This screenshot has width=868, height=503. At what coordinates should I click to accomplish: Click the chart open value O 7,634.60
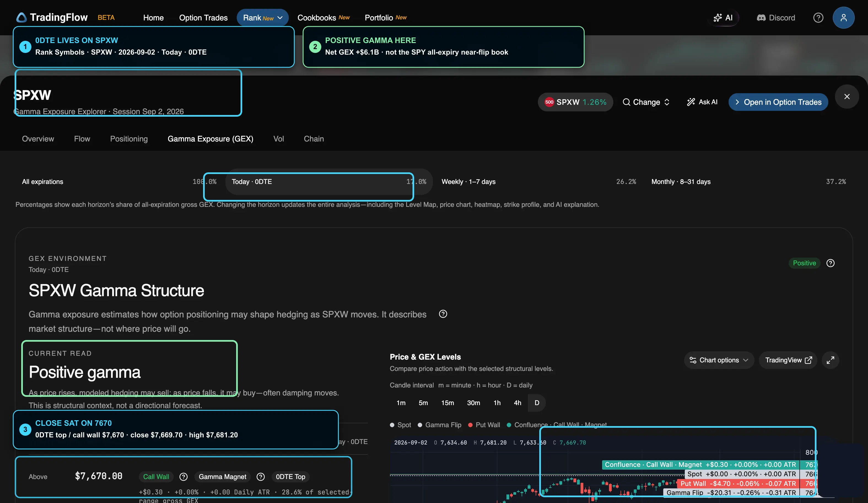tap(451, 443)
